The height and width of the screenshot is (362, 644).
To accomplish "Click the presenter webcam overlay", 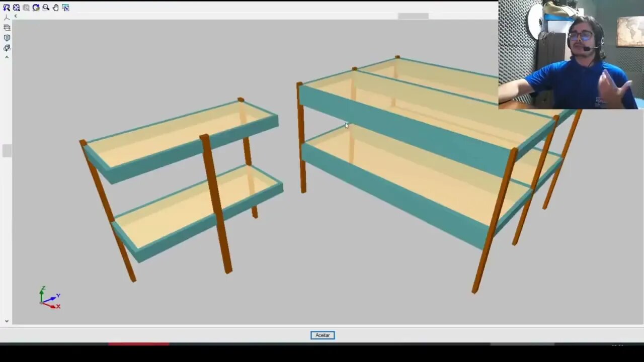I will 571,54.
